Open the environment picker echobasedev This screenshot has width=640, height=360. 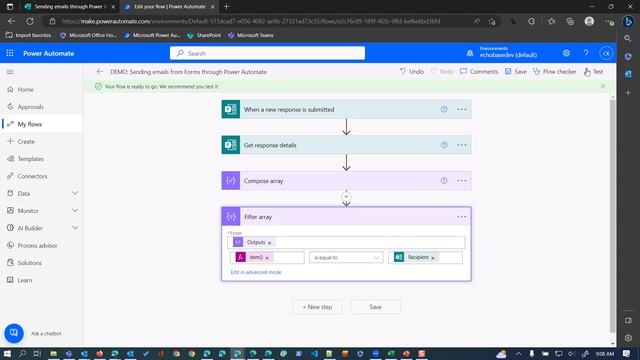point(502,52)
